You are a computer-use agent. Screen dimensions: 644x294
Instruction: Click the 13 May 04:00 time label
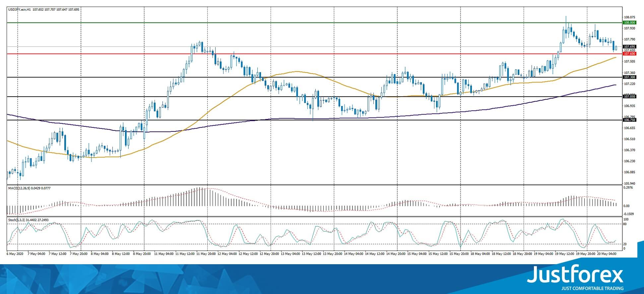coord(291,254)
